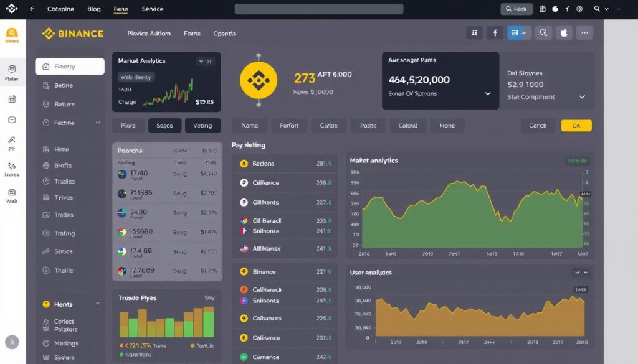Open the grid apps icon in the header
The height and width of the screenshot is (364, 638).
(474, 33)
